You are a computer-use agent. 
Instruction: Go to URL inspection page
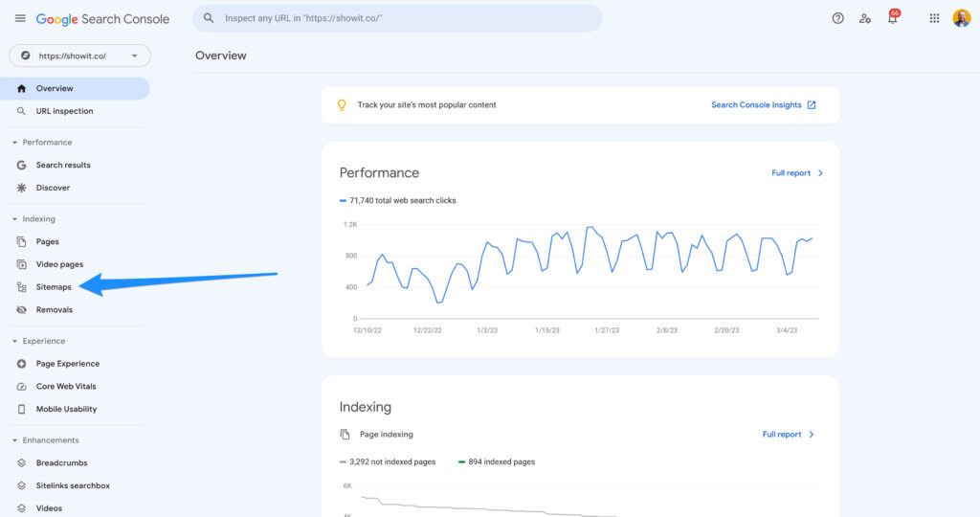(64, 111)
